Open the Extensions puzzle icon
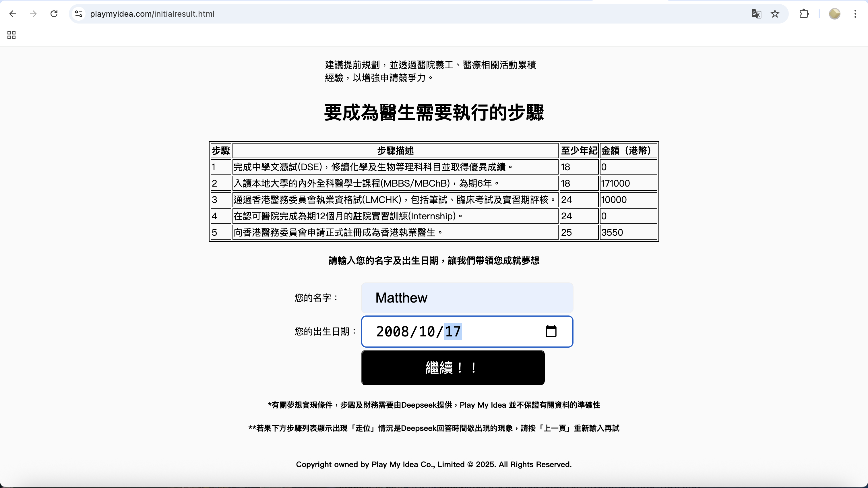 pyautogui.click(x=804, y=14)
